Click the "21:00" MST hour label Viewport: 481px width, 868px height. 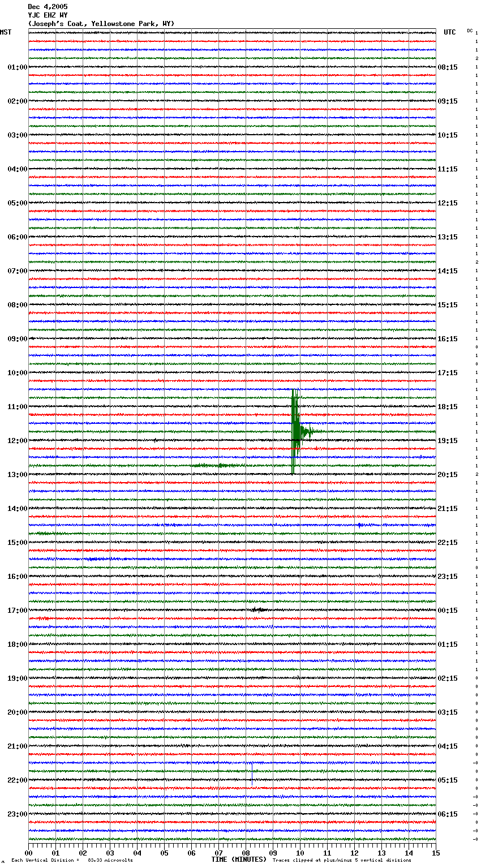[17, 746]
